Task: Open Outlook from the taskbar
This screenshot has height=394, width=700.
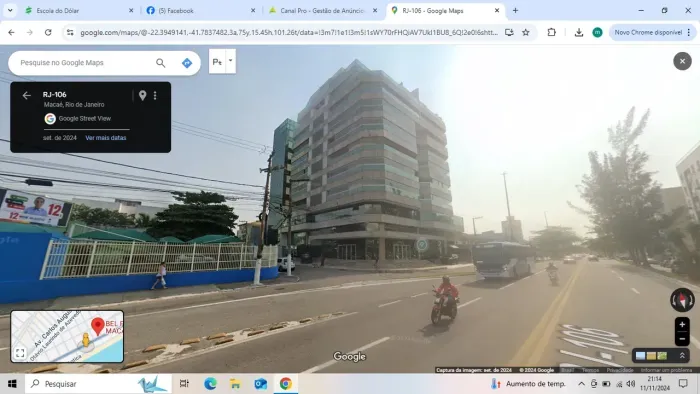Action: tap(261, 384)
